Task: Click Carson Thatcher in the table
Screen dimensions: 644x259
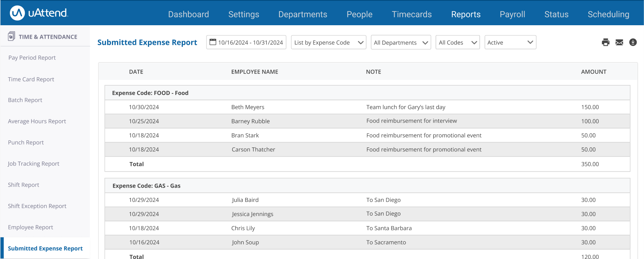Action: click(253, 150)
